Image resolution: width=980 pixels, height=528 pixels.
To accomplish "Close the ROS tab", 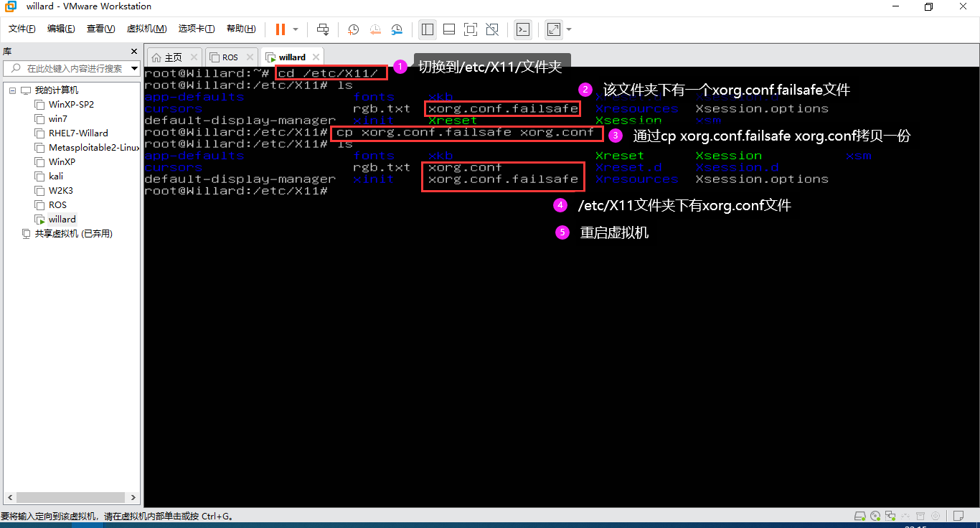I will pyautogui.click(x=250, y=57).
